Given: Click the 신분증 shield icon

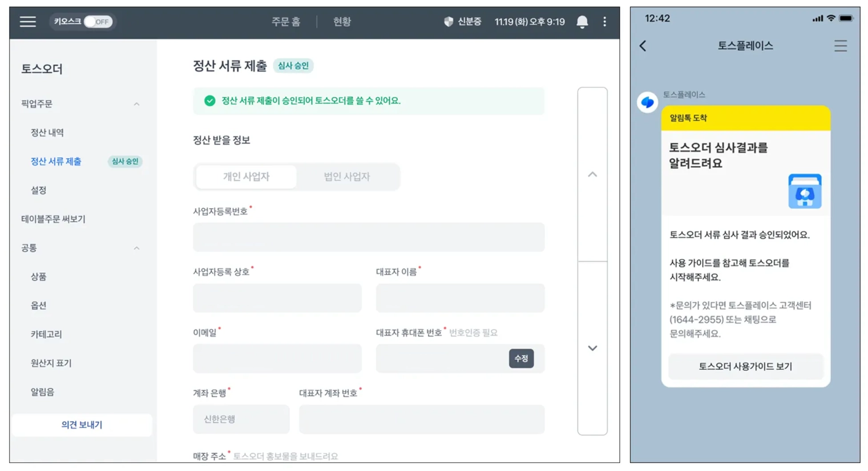Looking at the screenshot, I should click(x=448, y=21).
